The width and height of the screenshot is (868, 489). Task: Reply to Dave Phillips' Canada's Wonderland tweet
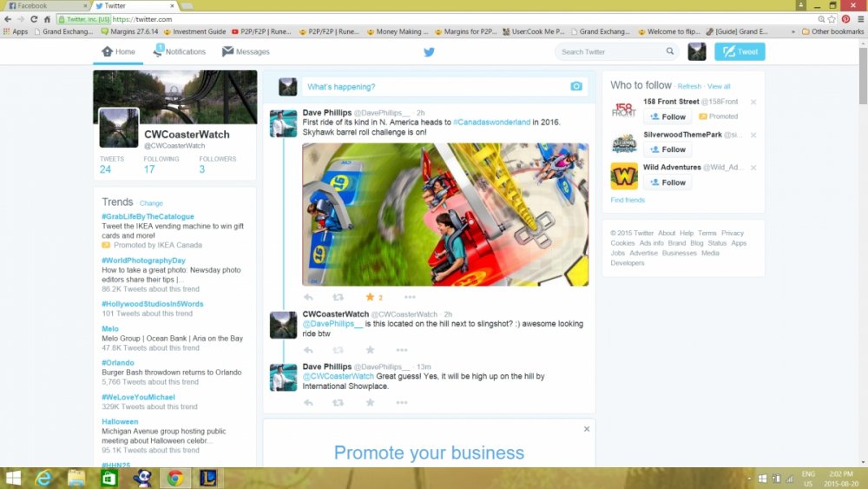click(x=308, y=297)
